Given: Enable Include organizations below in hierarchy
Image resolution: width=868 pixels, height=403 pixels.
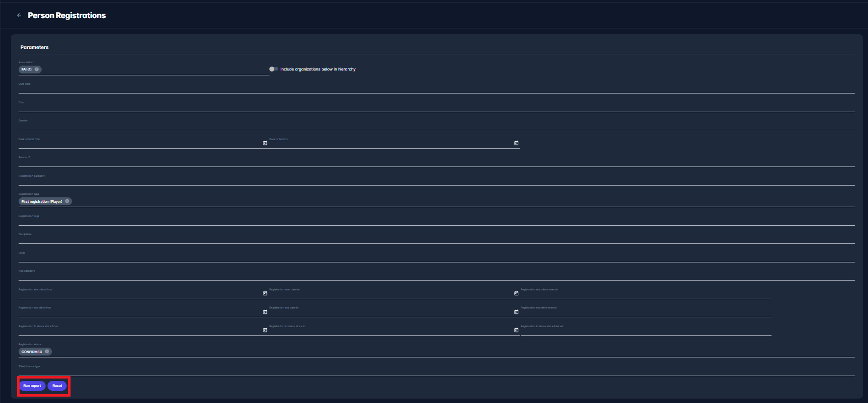Looking at the screenshot, I should [x=273, y=69].
